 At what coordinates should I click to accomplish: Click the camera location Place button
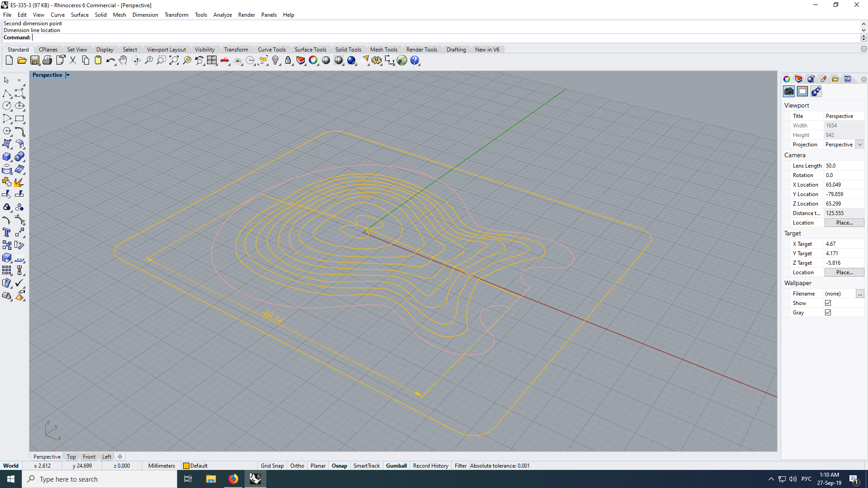(x=844, y=223)
